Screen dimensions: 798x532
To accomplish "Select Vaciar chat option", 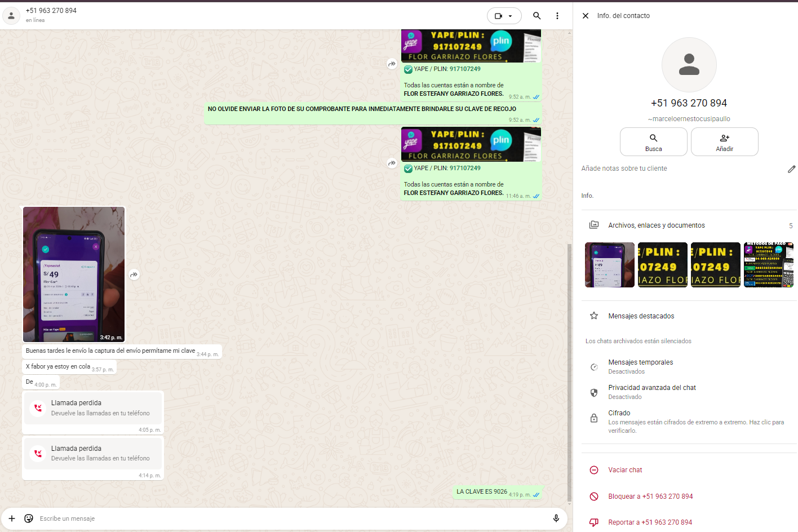I will [x=625, y=470].
